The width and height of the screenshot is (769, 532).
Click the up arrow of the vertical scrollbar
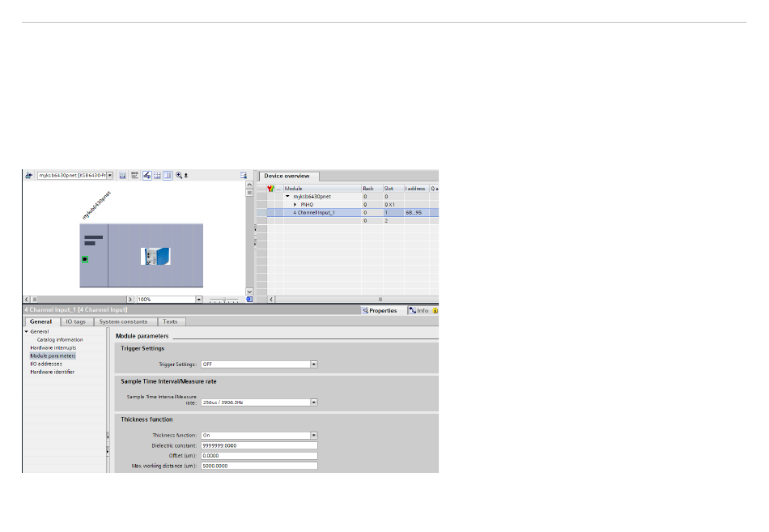click(249, 185)
